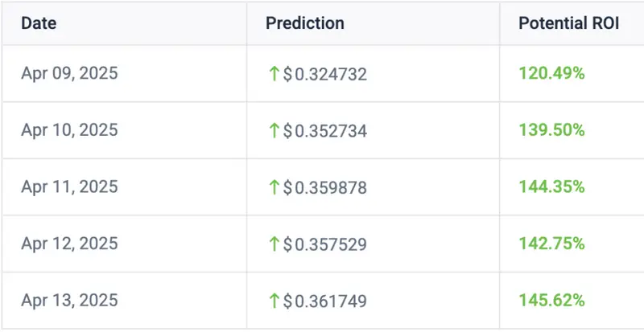The image size is (644, 332).
Task: Click the $0.361749 prediction price
Action: [325, 301]
